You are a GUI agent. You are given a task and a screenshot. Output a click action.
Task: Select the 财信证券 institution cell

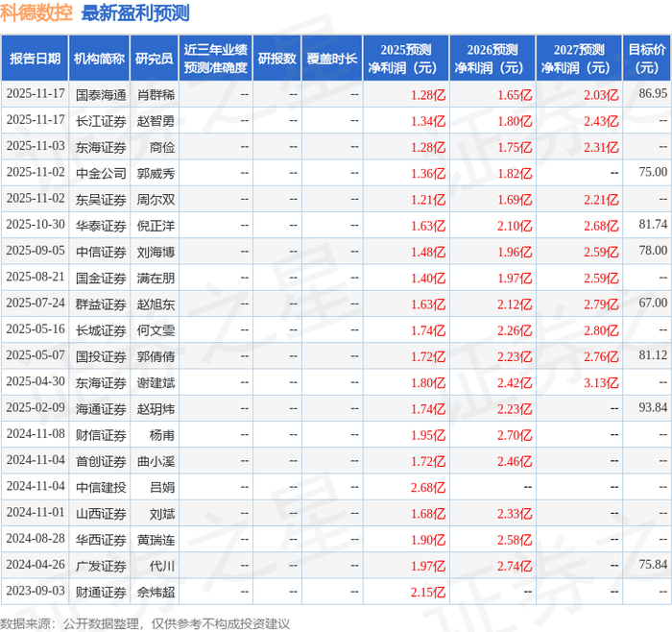(x=101, y=435)
